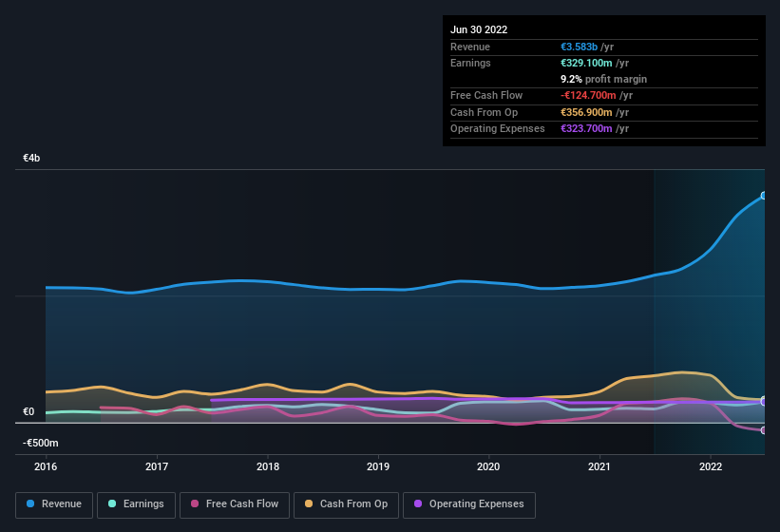Select the 2020 x-axis label
This screenshot has height=532, width=780.
pyautogui.click(x=488, y=466)
